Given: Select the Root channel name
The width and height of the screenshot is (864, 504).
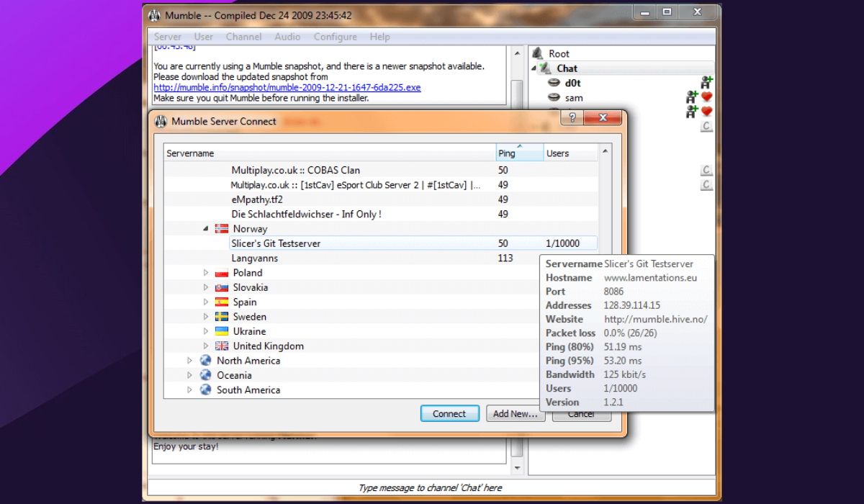Looking at the screenshot, I should 559,53.
